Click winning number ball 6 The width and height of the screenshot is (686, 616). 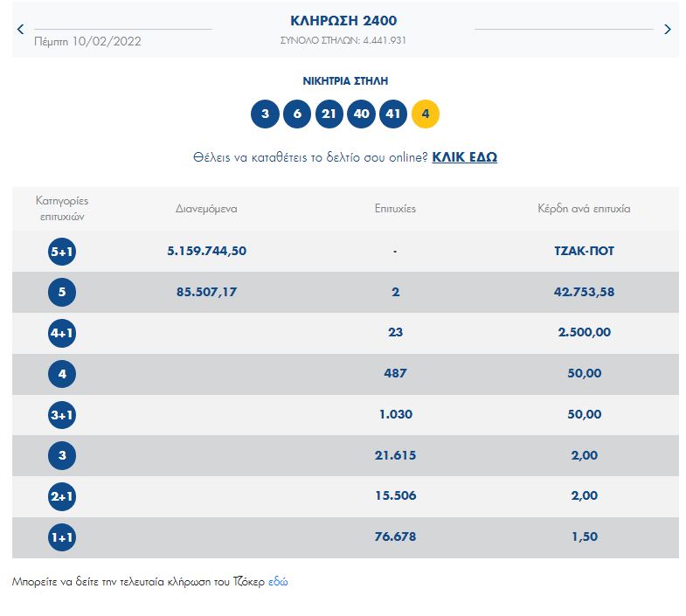[x=297, y=114]
